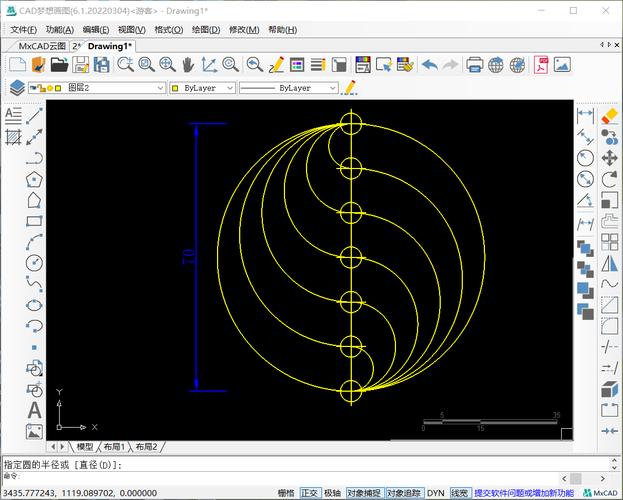Switch to the 布局1 layout tab
Image resolution: width=623 pixels, height=500 pixels.
point(114,447)
